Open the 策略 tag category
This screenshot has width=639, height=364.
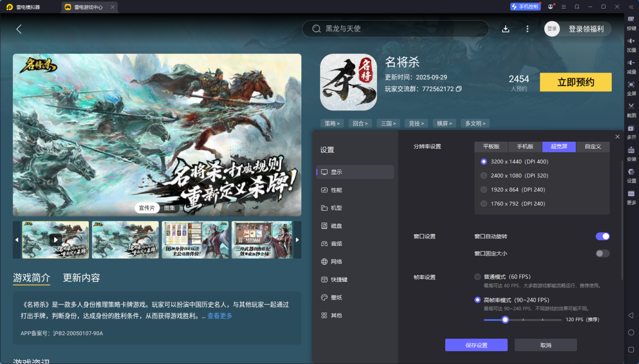tap(332, 123)
